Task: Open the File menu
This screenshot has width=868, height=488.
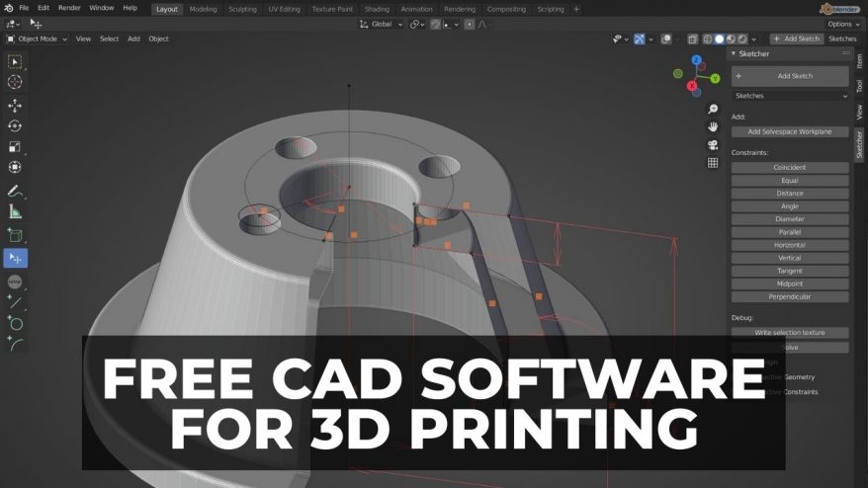Action: tap(24, 8)
